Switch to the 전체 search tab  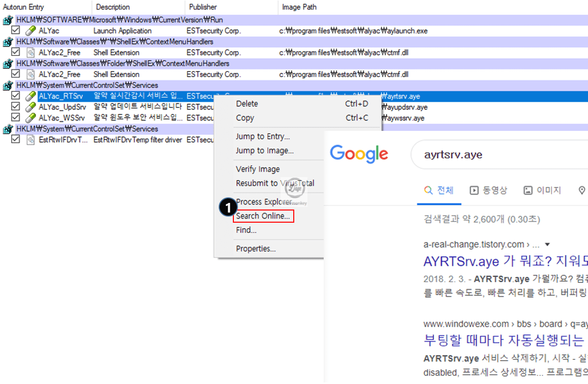(439, 191)
